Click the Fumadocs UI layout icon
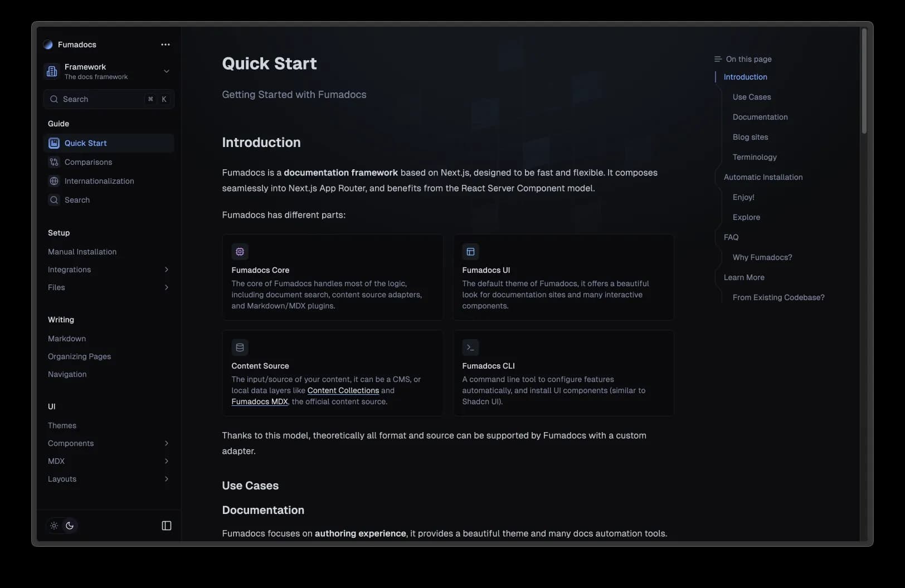Image resolution: width=905 pixels, height=588 pixels. click(470, 252)
